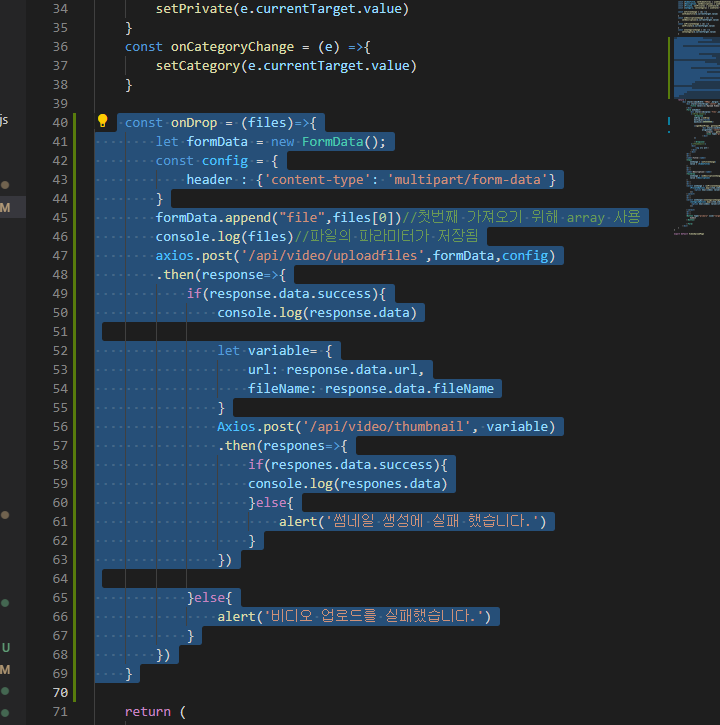Image resolution: width=720 pixels, height=725 pixels.
Task: Click 'variable' declaration on line 52
Action: pos(278,350)
